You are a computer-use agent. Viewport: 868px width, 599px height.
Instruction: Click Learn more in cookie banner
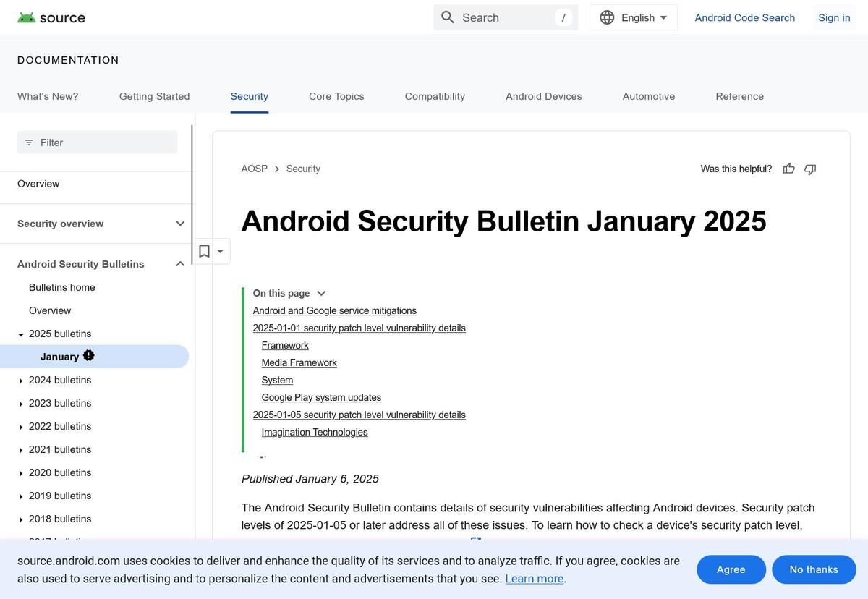click(535, 579)
